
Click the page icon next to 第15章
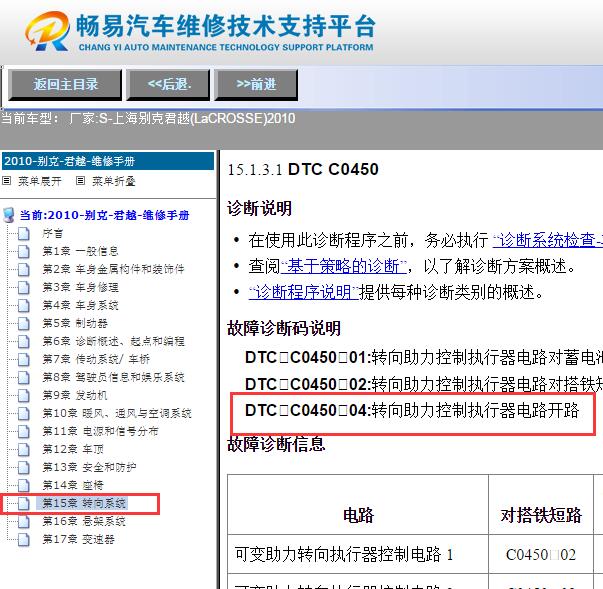24,503
